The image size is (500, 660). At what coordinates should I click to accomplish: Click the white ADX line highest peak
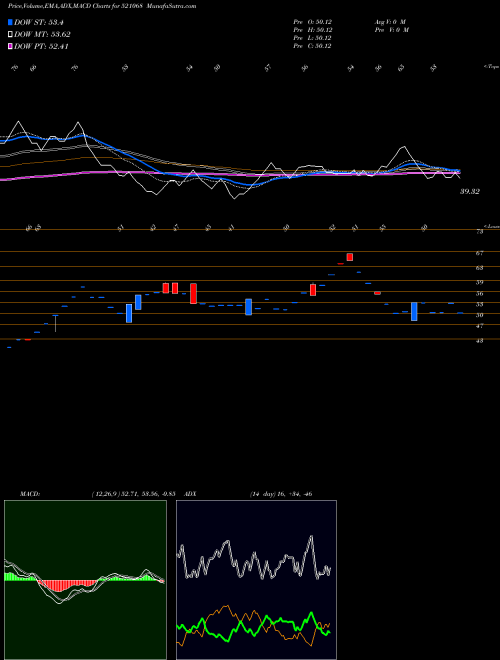click(x=311, y=537)
